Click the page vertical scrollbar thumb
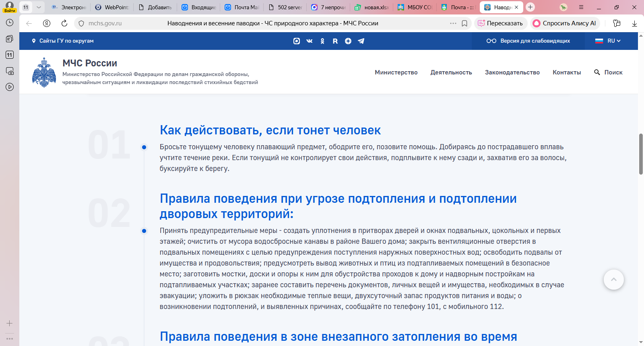 tap(641, 154)
